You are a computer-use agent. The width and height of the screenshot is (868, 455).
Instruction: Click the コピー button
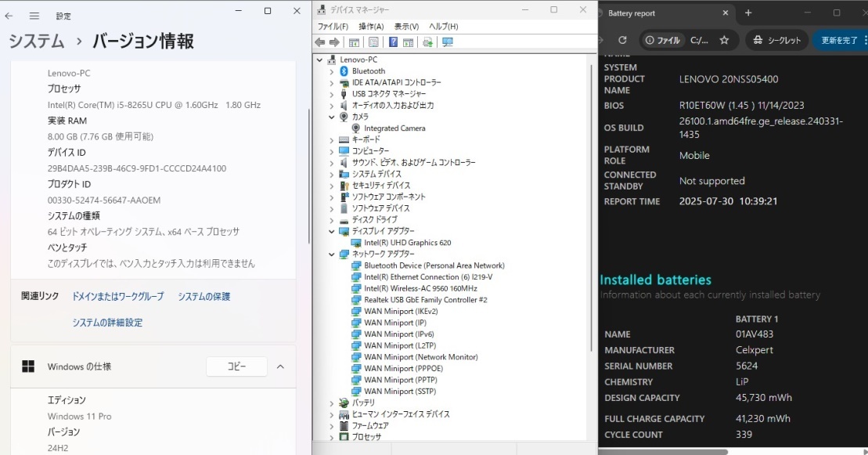236,367
